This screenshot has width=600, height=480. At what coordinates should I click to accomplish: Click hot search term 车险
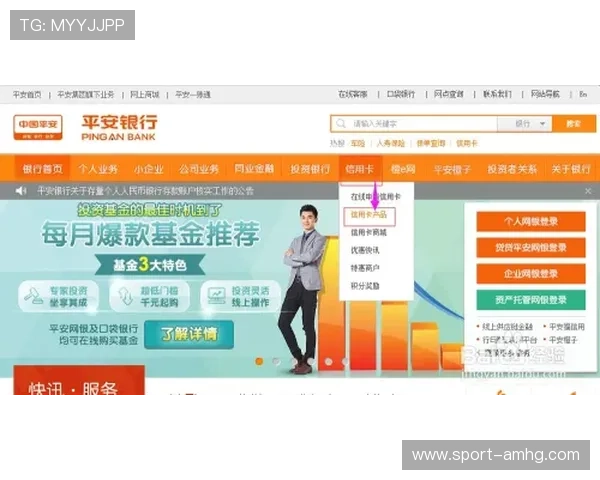tap(358, 144)
